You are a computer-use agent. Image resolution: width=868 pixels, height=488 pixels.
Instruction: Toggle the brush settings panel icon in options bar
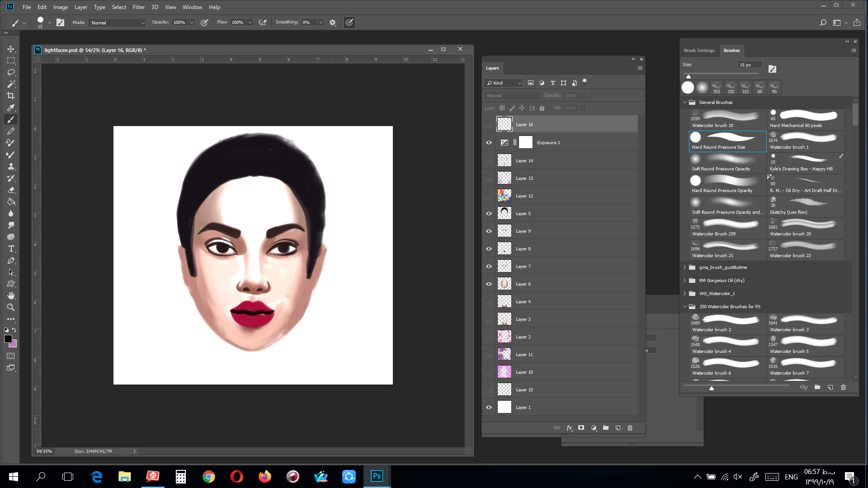[x=60, y=23]
